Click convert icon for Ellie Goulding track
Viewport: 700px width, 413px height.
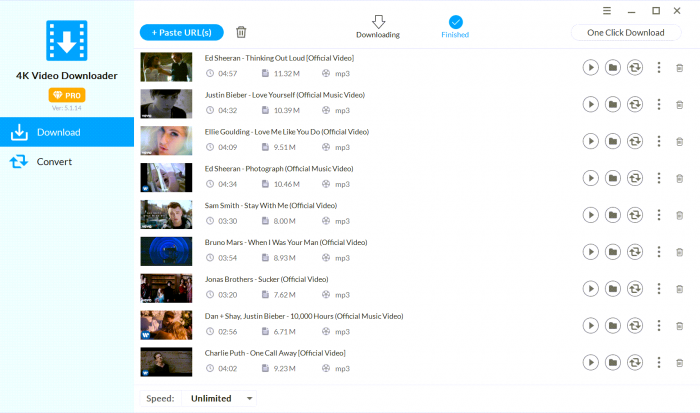(634, 141)
